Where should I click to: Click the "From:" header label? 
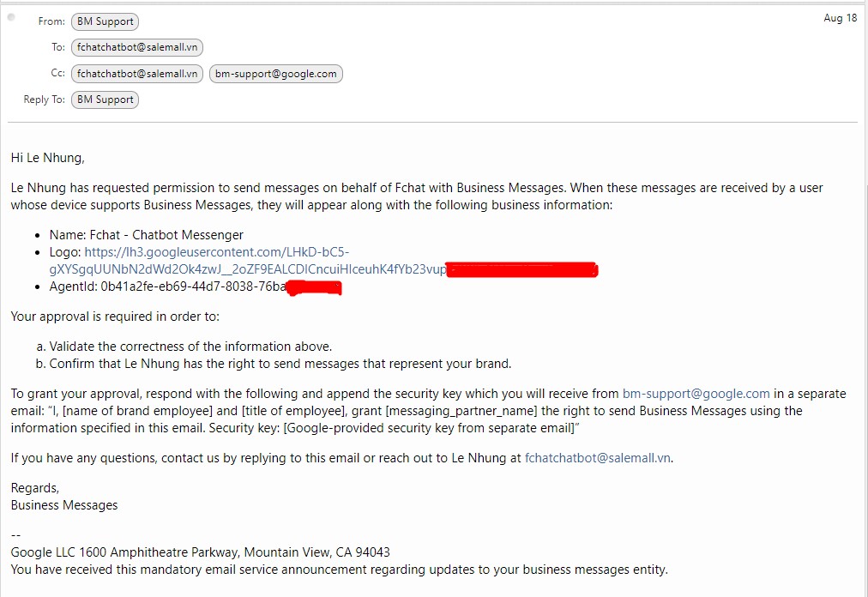point(51,21)
